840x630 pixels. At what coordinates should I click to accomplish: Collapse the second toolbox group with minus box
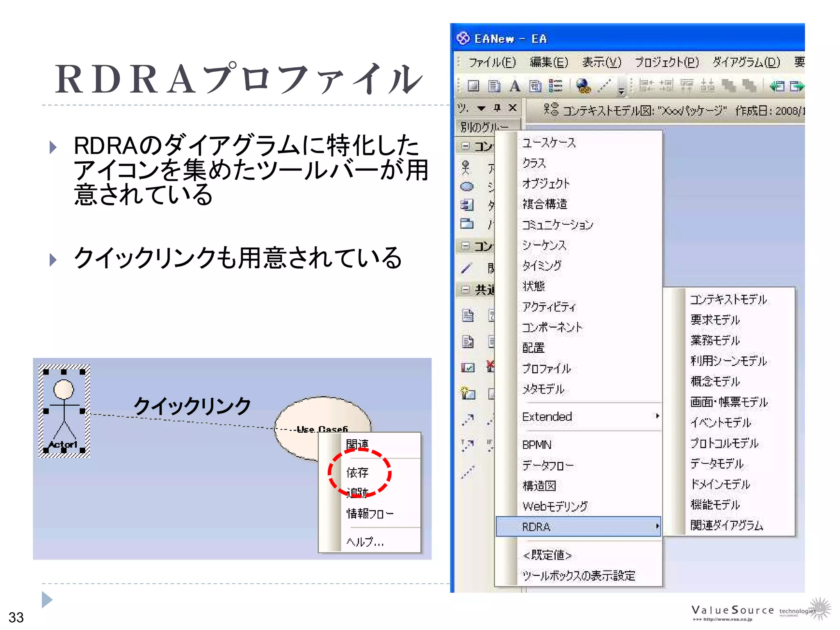(x=465, y=245)
